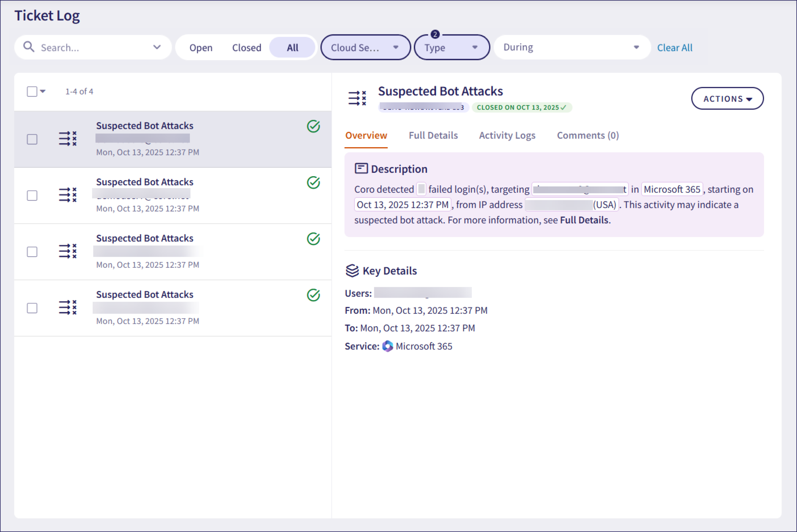Click the Microsoft 365 service logo
The image size is (797, 532).
click(x=387, y=346)
